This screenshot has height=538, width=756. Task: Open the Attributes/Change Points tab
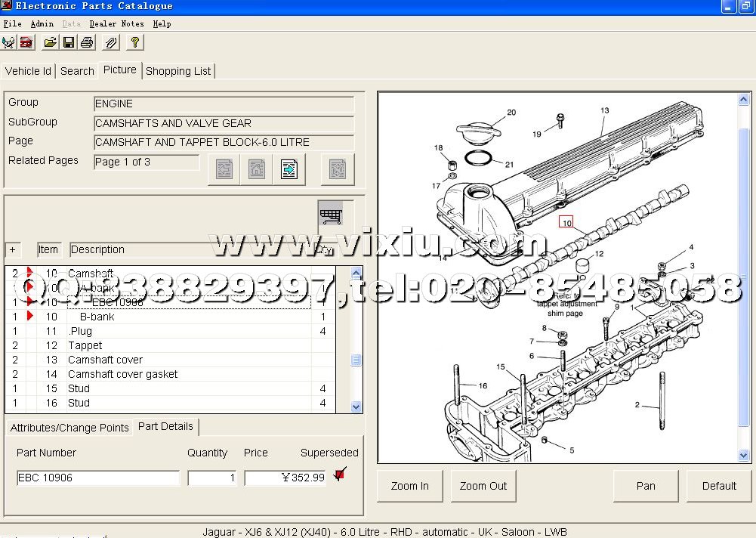pyautogui.click(x=69, y=428)
